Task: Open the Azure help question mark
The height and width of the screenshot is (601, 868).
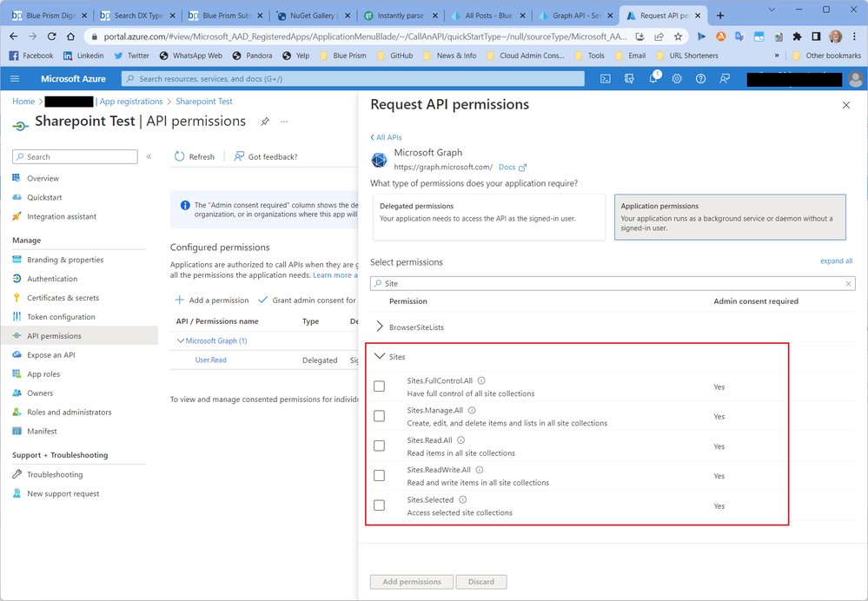Action: [700, 78]
